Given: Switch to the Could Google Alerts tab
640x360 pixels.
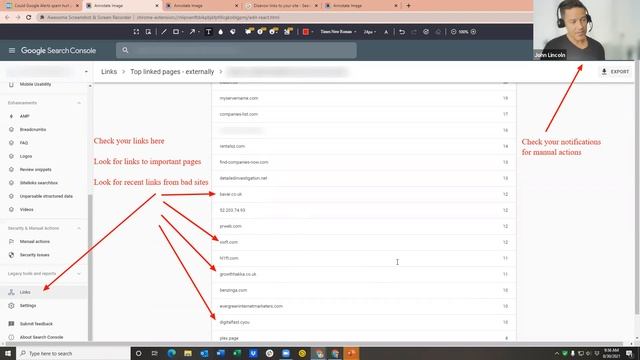Looking at the screenshot, I should pyautogui.click(x=42, y=6).
